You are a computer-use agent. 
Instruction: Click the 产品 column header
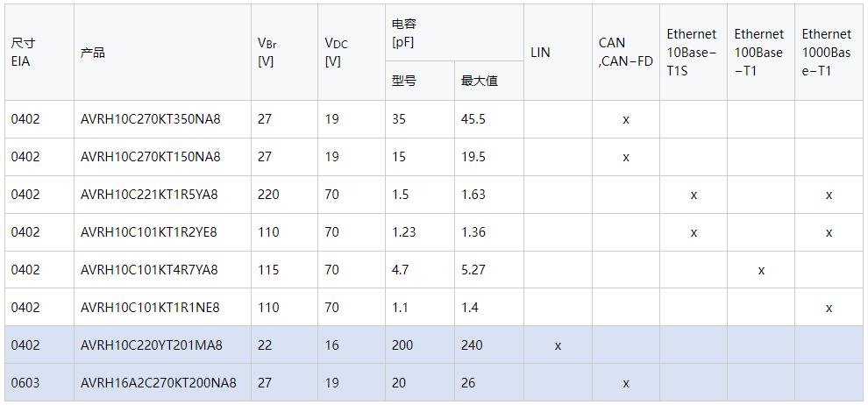pyautogui.click(x=92, y=53)
